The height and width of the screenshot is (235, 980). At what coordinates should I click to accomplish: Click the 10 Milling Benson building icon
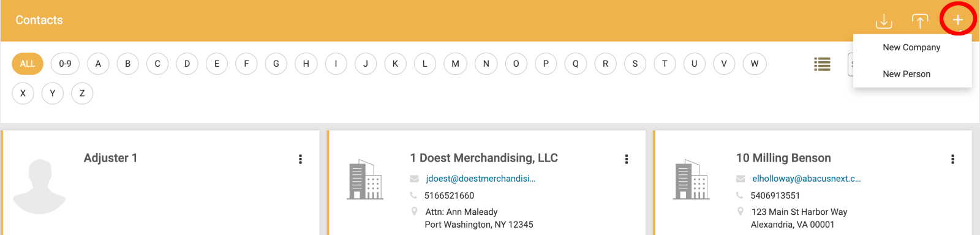tap(692, 180)
